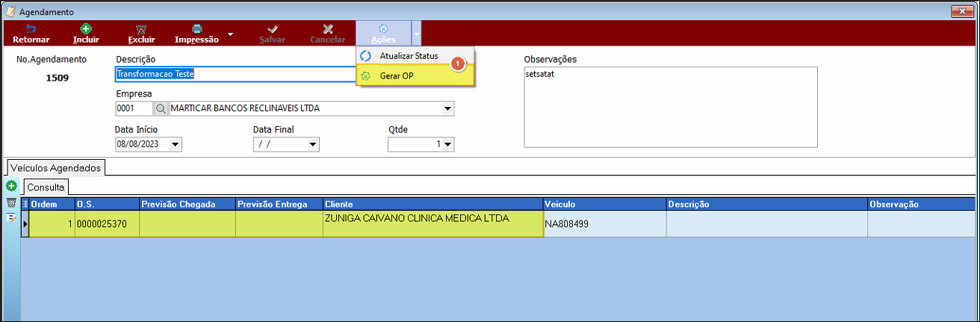Click the edit list icon below trash
Image resolution: width=980 pixels, height=322 pixels.
[11, 217]
